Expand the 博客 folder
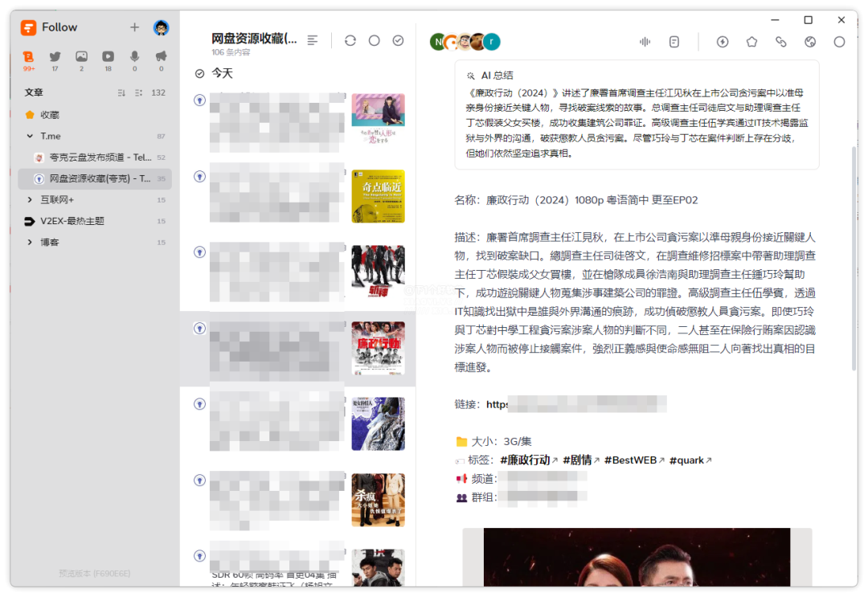868x597 pixels. click(x=31, y=243)
